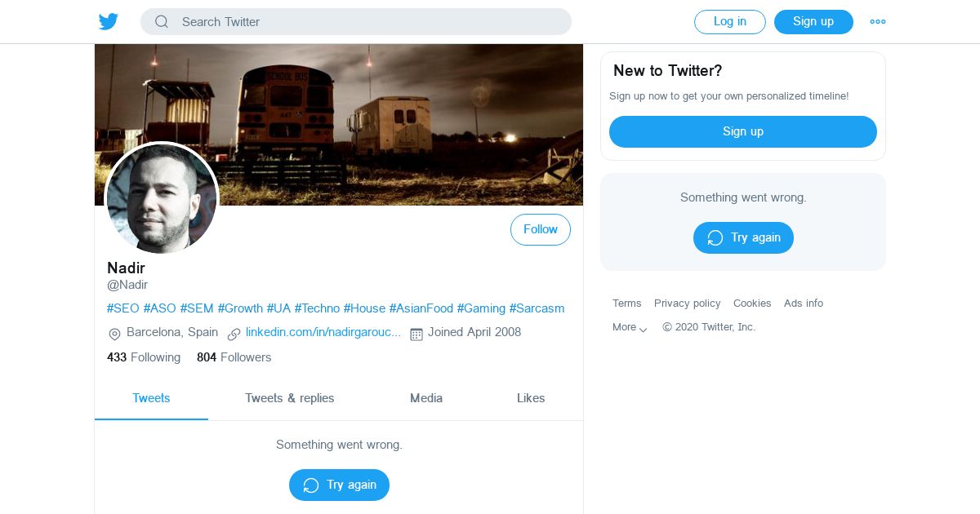Click Sign up in the top bar
This screenshot has height=514, width=980.
tap(813, 22)
